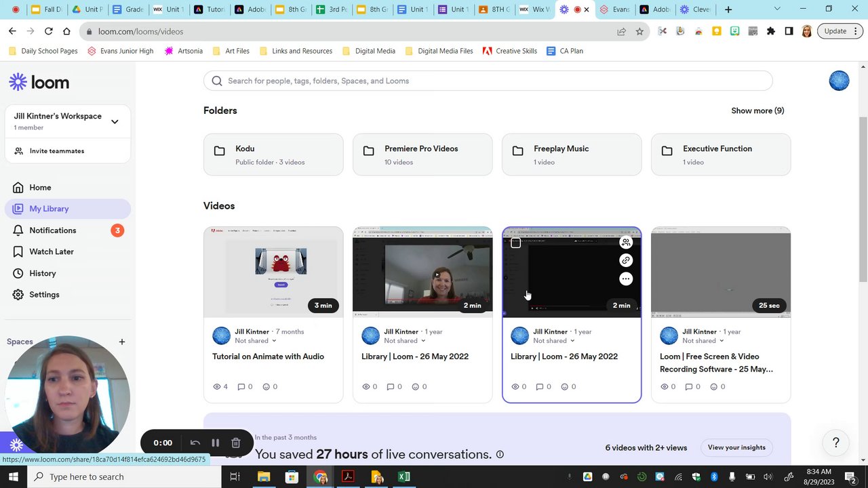Screen dimensions: 868x488
Task: Open the profile avatar at top right
Action: [839, 81]
